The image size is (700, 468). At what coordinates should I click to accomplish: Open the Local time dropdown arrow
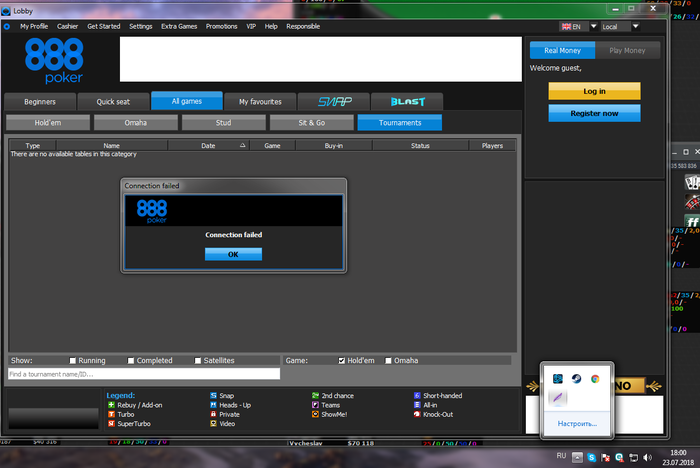coord(635,26)
